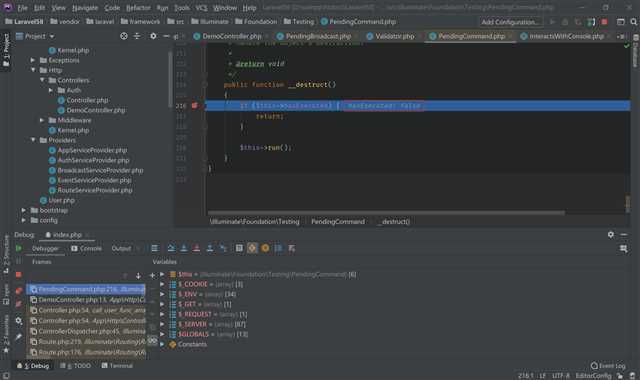
Task: Click the horizontal scrollbar under the editor
Action: [386, 213]
